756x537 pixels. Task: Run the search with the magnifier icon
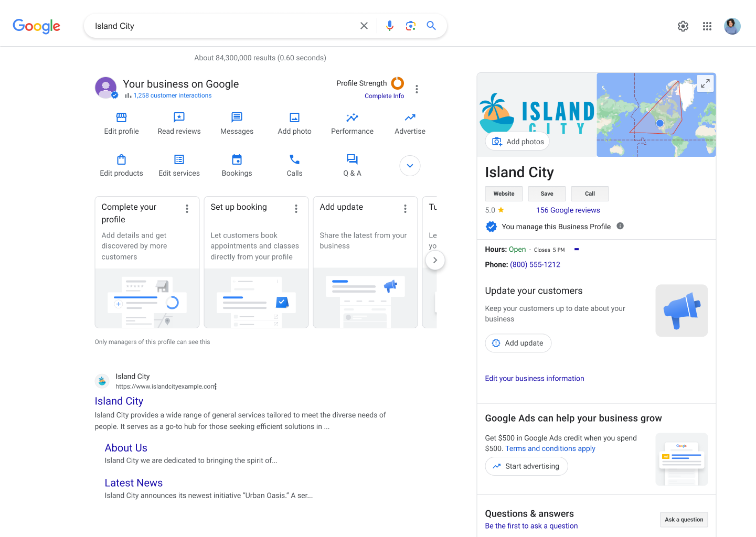(x=431, y=26)
